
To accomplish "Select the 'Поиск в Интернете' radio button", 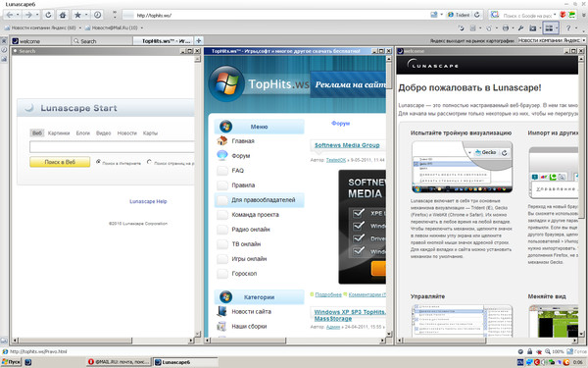I will 98,162.
